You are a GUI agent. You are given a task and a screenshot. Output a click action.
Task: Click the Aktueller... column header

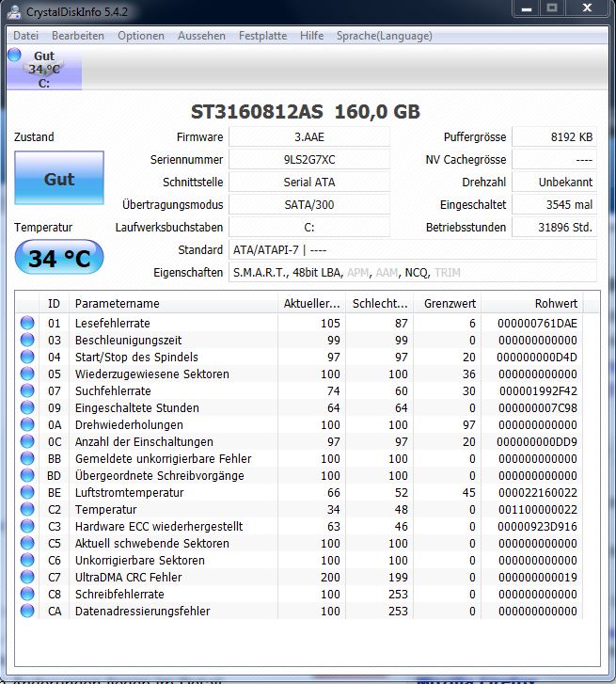(311, 304)
